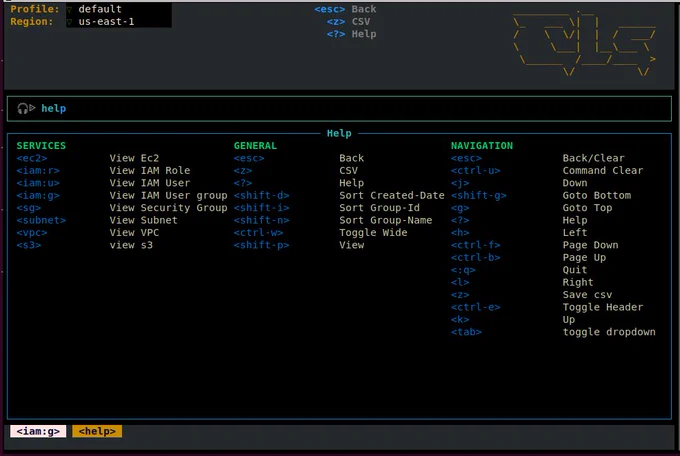Click the NAVIGATION column heading
The width and height of the screenshot is (680, 456).
tap(482, 146)
